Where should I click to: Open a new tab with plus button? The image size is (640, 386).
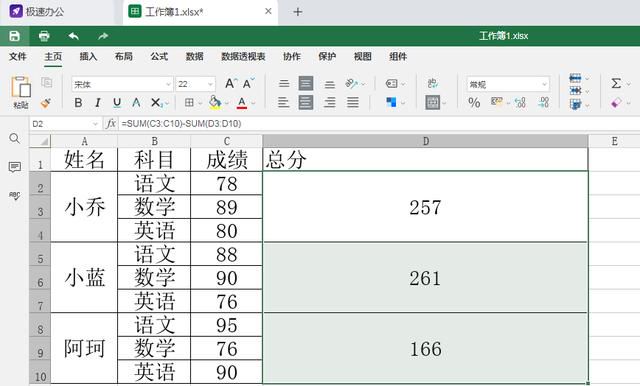[x=298, y=12]
